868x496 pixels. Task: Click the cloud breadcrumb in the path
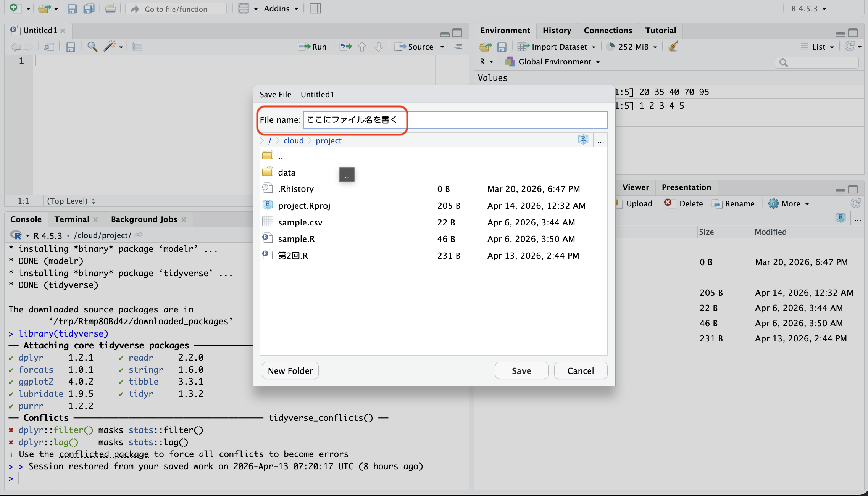point(293,141)
